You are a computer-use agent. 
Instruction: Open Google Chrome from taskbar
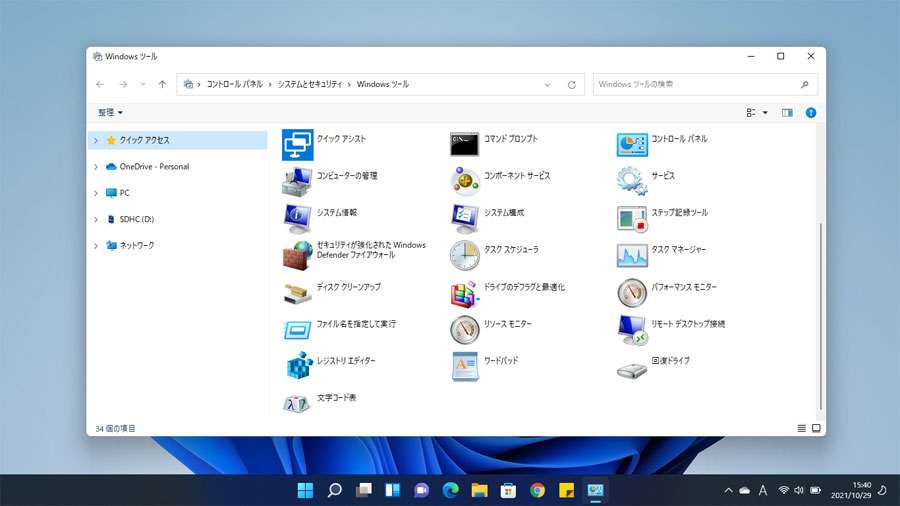tap(537, 490)
